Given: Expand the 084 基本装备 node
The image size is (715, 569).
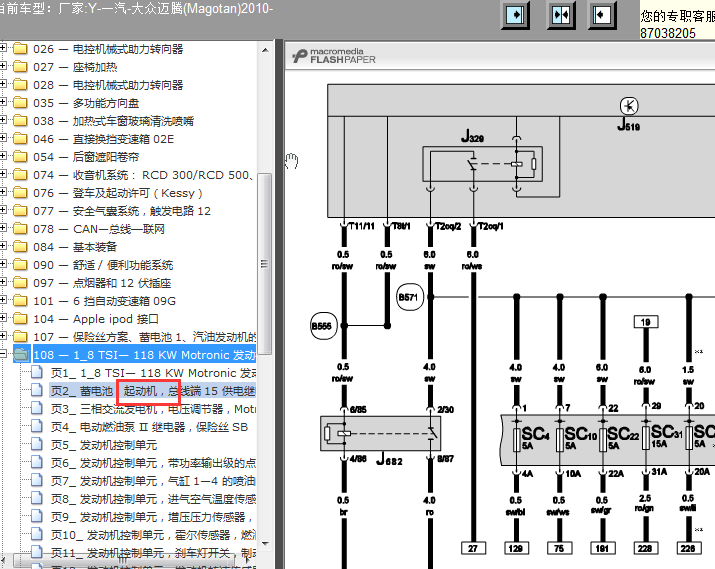Looking at the screenshot, I should [3, 246].
